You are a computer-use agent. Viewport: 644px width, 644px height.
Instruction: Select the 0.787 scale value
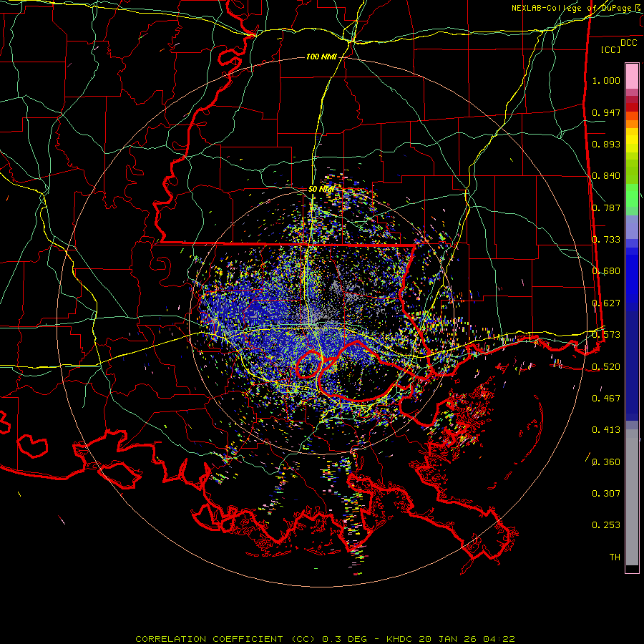[x=606, y=208]
